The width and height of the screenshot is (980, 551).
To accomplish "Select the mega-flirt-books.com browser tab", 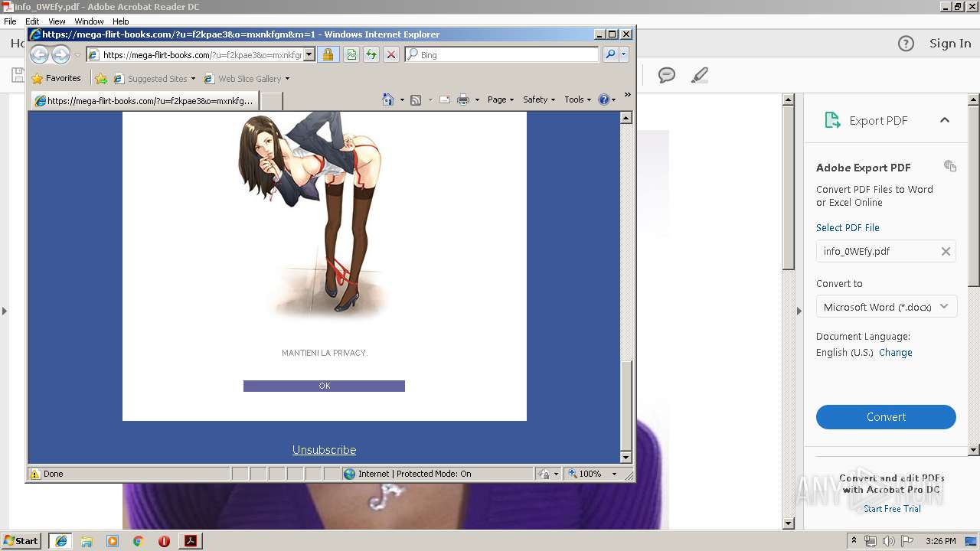I will click(x=144, y=100).
